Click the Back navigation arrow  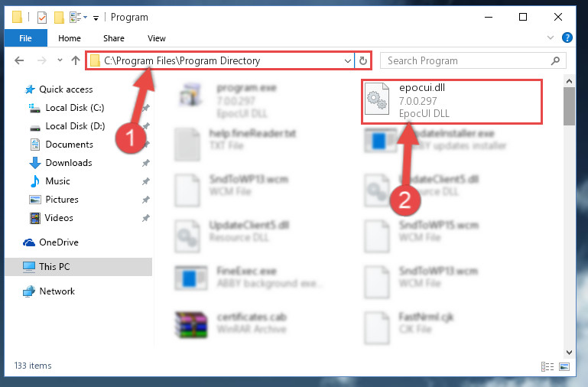(19, 60)
